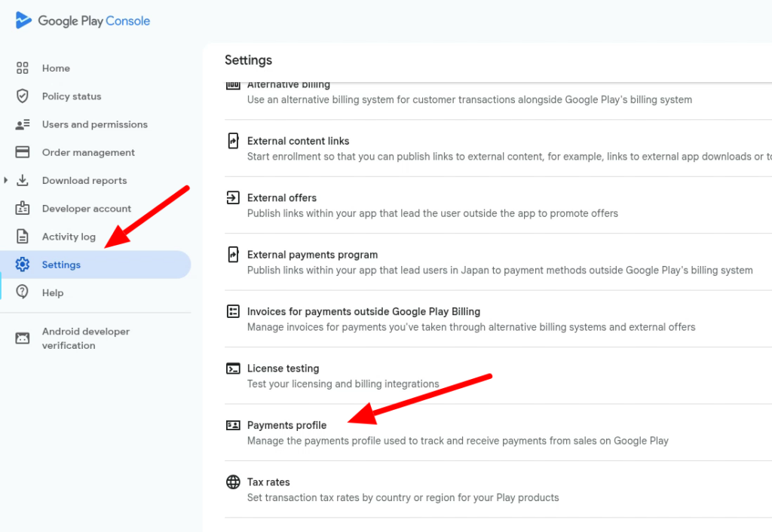
Task: Click the Order management card icon
Action: (x=23, y=152)
